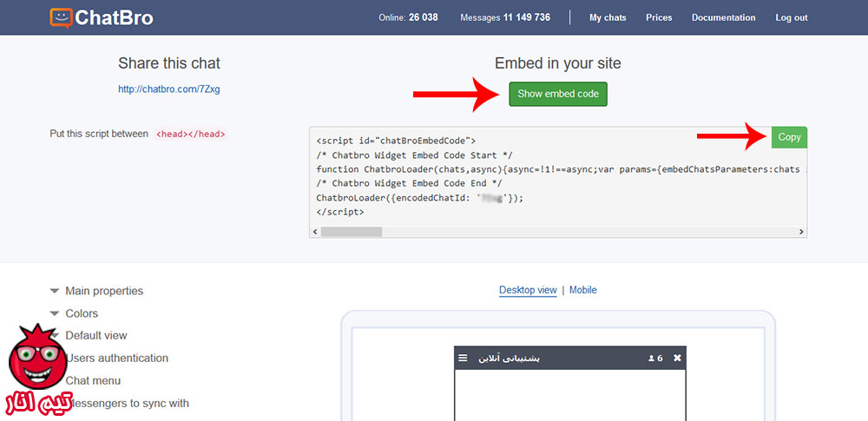Open the chatbro.com/7Zxg share link
The width and height of the screenshot is (868, 421).
[163, 89]
